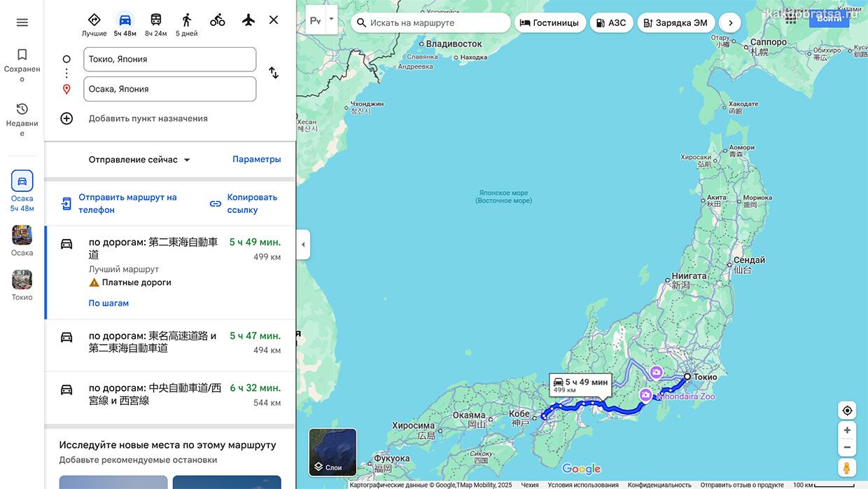Screen dimensions: 868x489
Task: Click the Чехия footer text
Action: [x=530, y=485]
